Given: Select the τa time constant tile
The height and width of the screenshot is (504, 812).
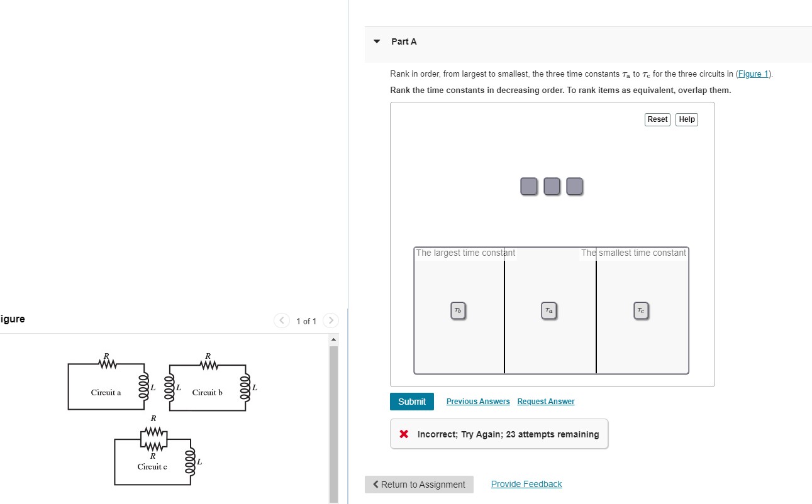Looking at the screenshot, I should pyautogui.click(x=549, y=310).
